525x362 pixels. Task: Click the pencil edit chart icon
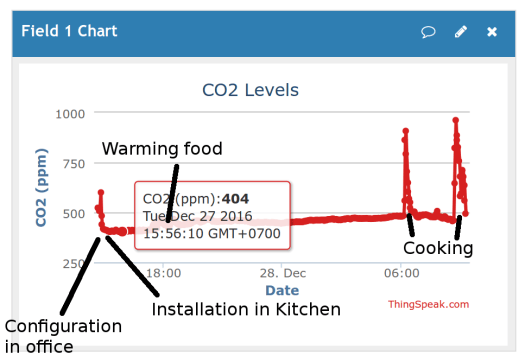click(461, 31)
